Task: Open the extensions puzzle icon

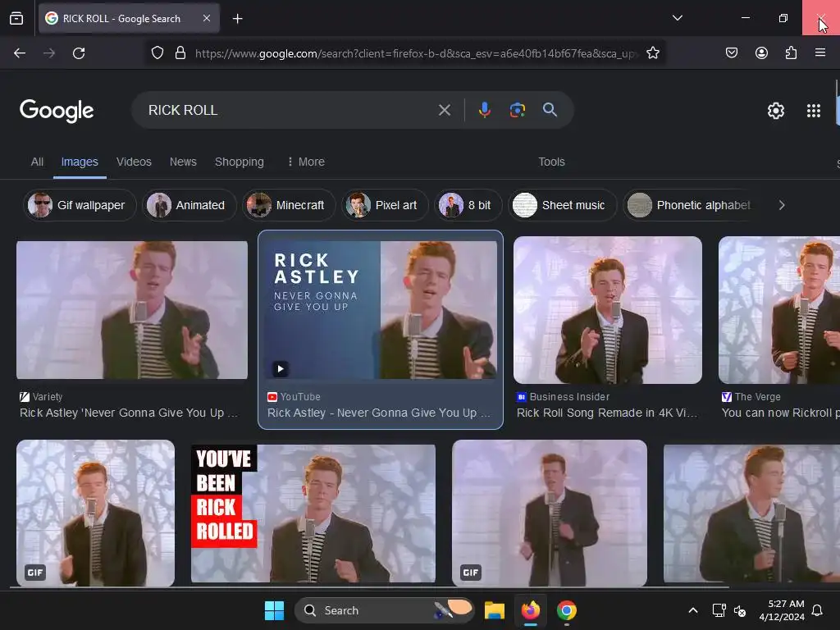Action: pos(791,53)
